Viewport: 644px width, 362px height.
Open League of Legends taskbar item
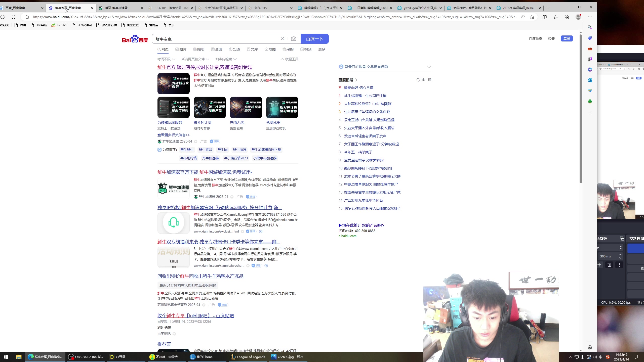[x=248, y=357]
